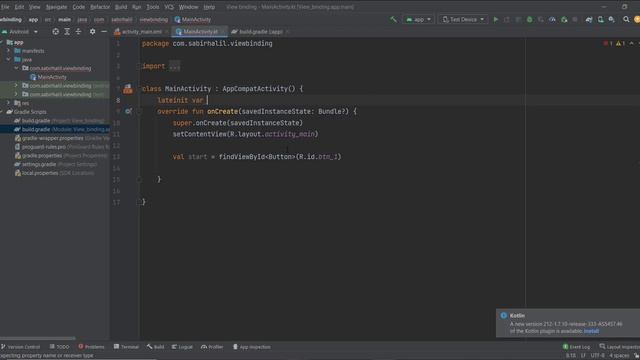Switch to build.gradle (:app) editor tab

point(260,31)
